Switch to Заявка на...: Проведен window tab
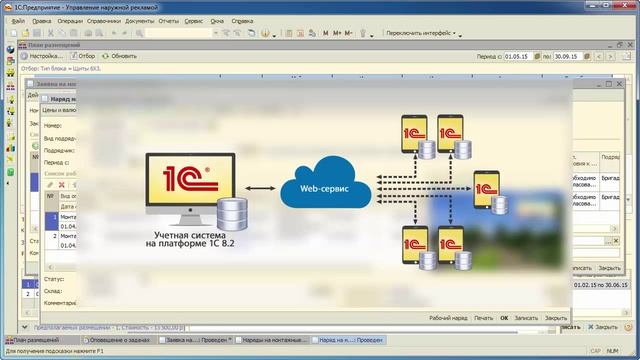 pos(196,340)
